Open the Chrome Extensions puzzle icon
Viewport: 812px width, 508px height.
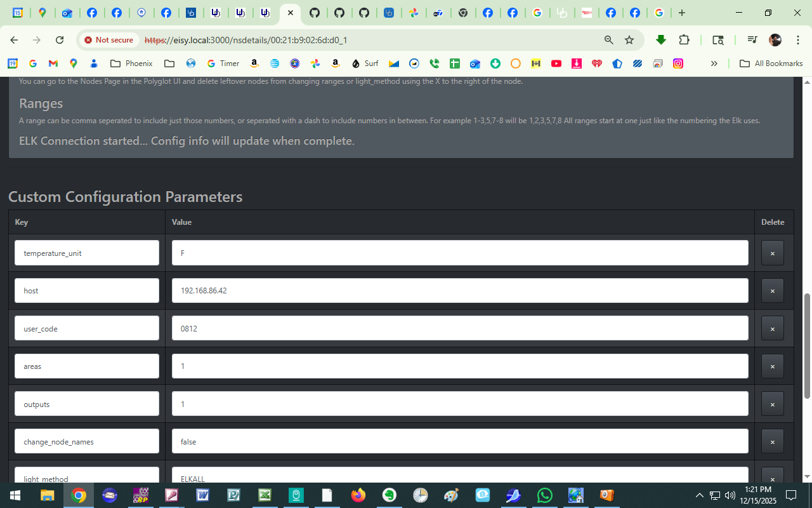click(x=684, y=40)
